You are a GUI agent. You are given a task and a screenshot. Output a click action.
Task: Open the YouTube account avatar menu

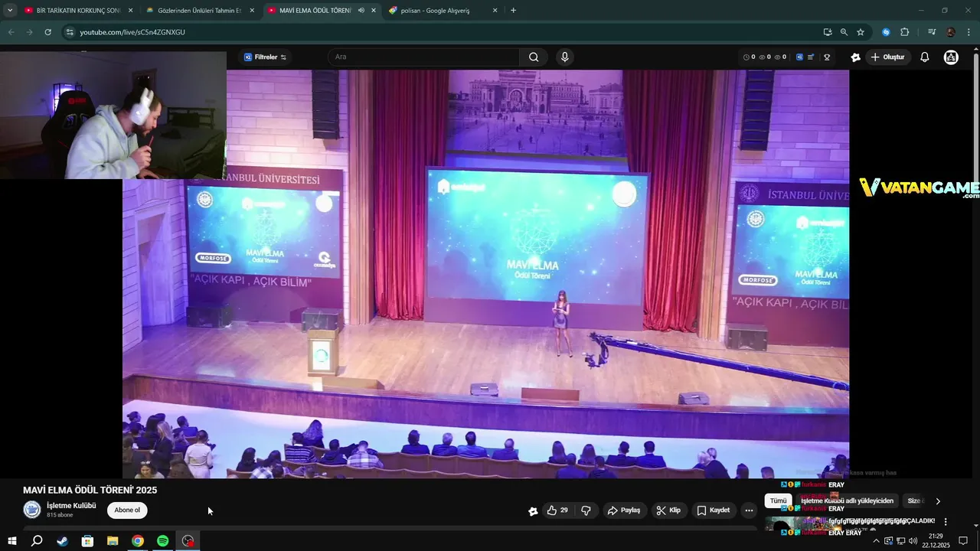[x=951, y=57]
